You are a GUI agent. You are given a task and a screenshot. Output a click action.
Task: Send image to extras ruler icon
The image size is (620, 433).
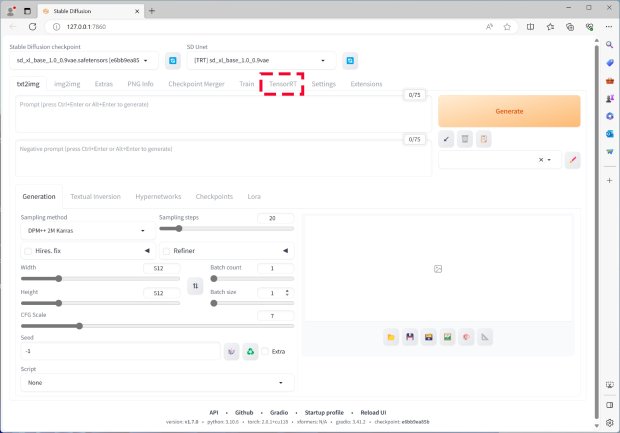point(485,337)
